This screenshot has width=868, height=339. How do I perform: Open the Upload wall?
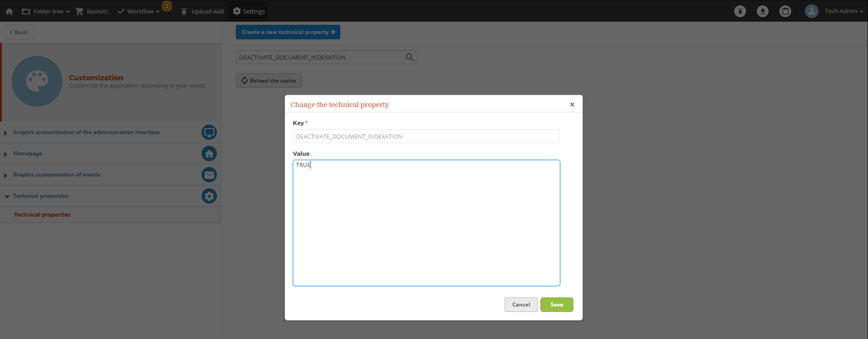[x=202, y=11]
